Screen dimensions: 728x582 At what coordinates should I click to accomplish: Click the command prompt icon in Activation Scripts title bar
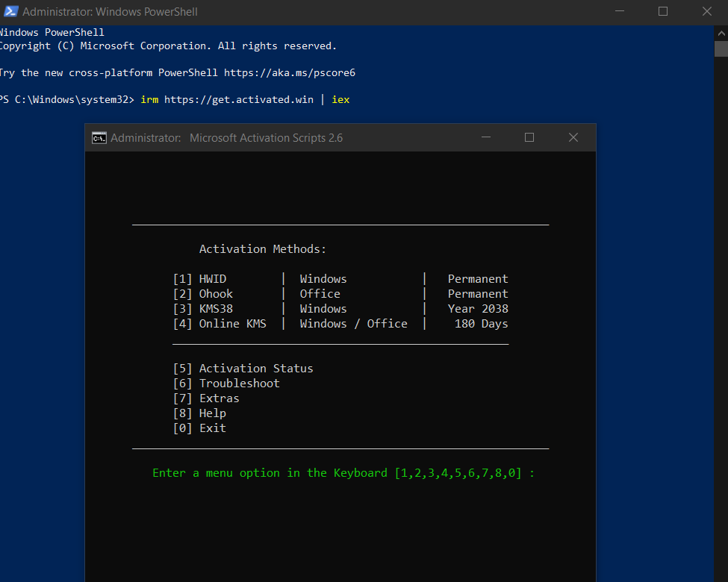(x=99, y=137)
